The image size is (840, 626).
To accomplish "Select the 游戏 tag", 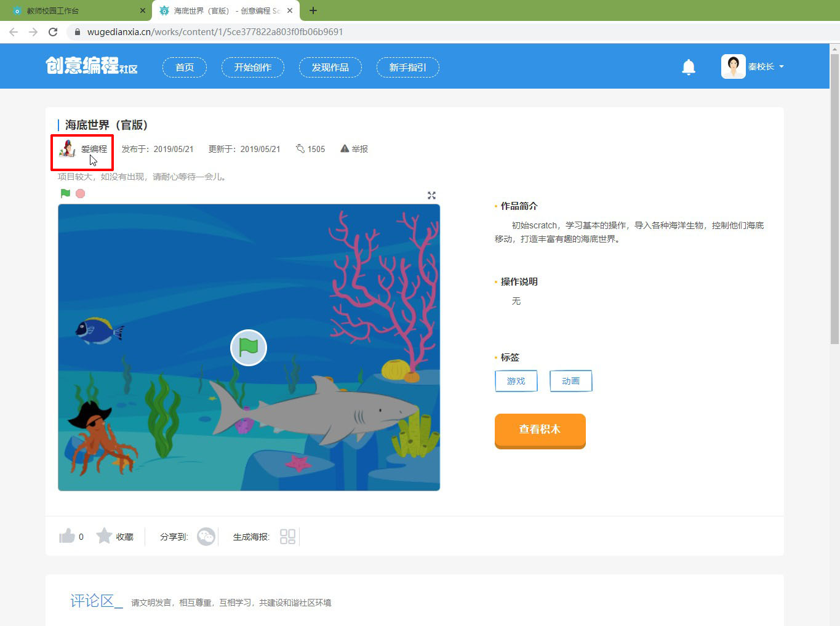I will [516, 381].
